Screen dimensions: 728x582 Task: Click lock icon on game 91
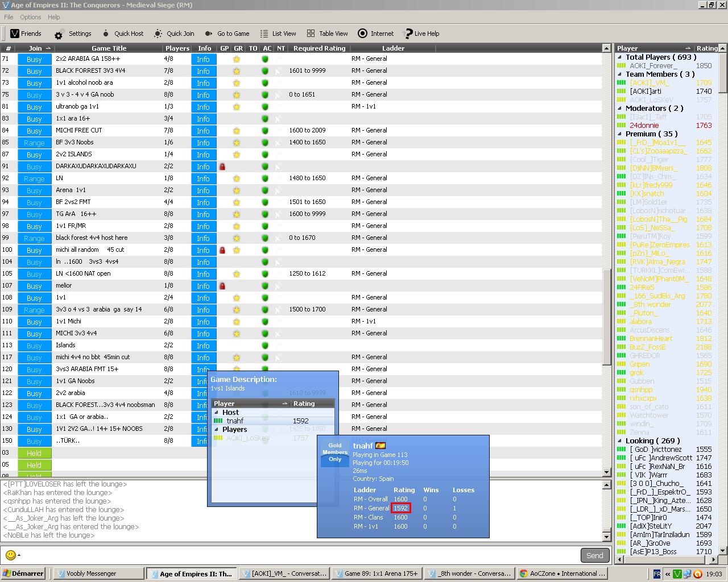(222, 167)
